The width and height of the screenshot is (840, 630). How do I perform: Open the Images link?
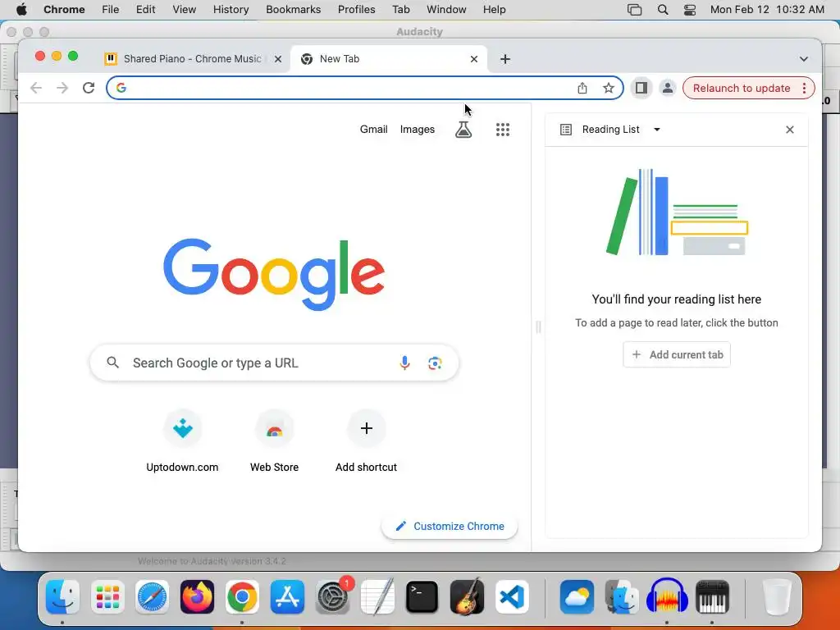point(418,129)
